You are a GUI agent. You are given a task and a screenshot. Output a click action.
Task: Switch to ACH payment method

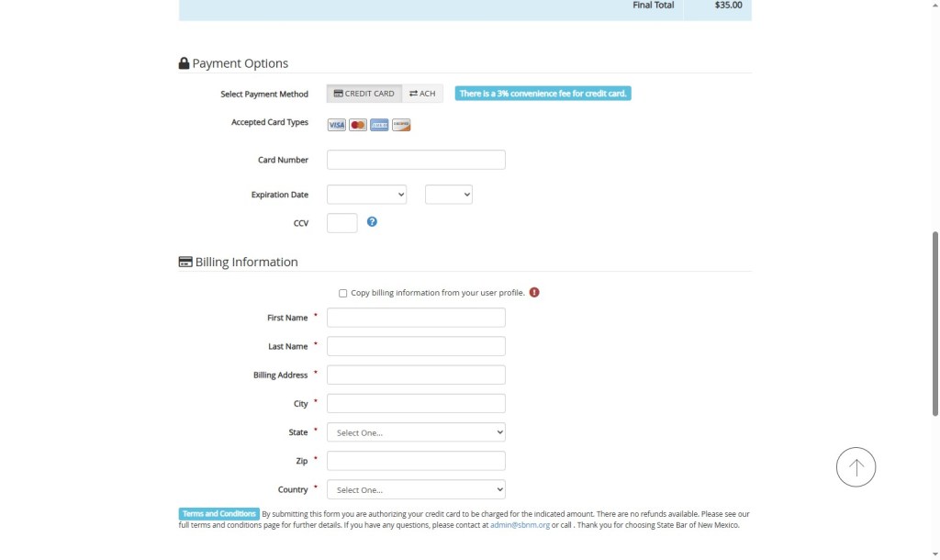coord(422,94)
